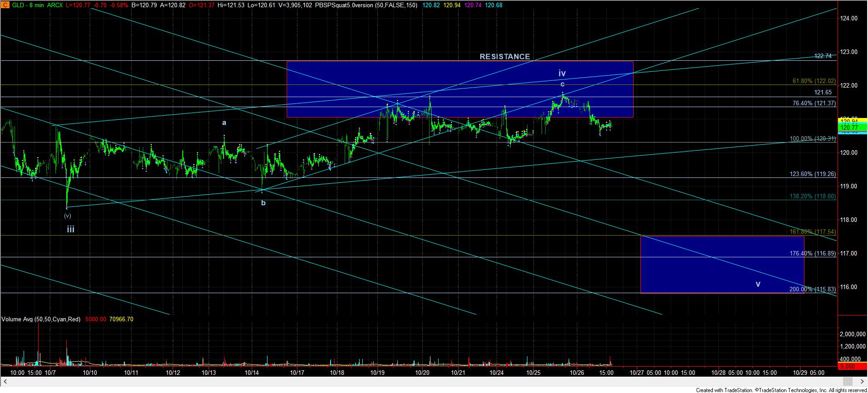Click the wave 'iii' label
Image resolution: width=868 pixels, height=393 pixels.
pyautogui.click(x=71, y=230)
